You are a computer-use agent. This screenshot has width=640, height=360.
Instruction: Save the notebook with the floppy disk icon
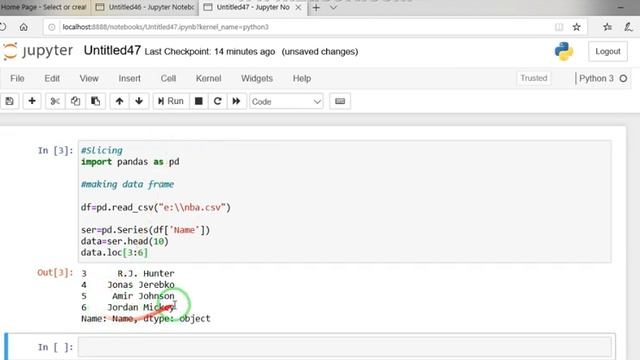click(x=10, y=101)
